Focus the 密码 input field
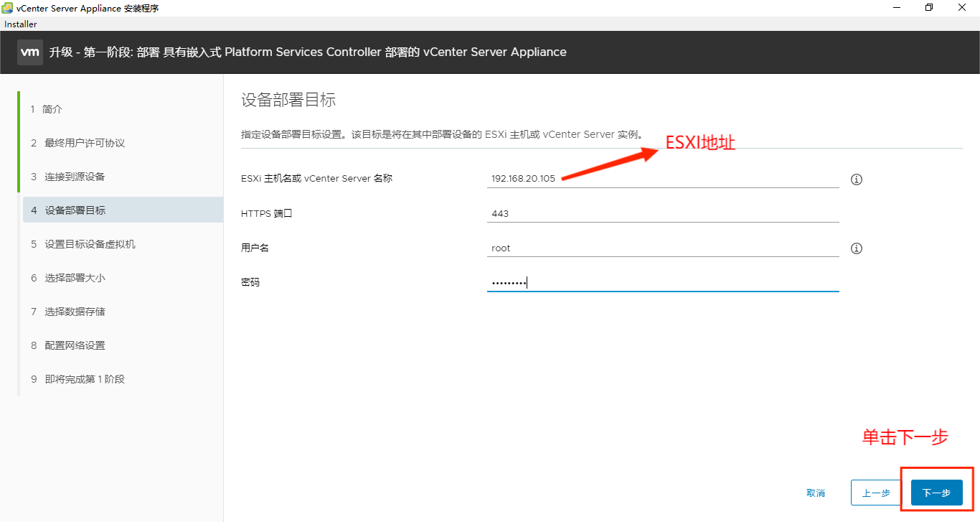 pyautogui.click(x=663, y=282)
